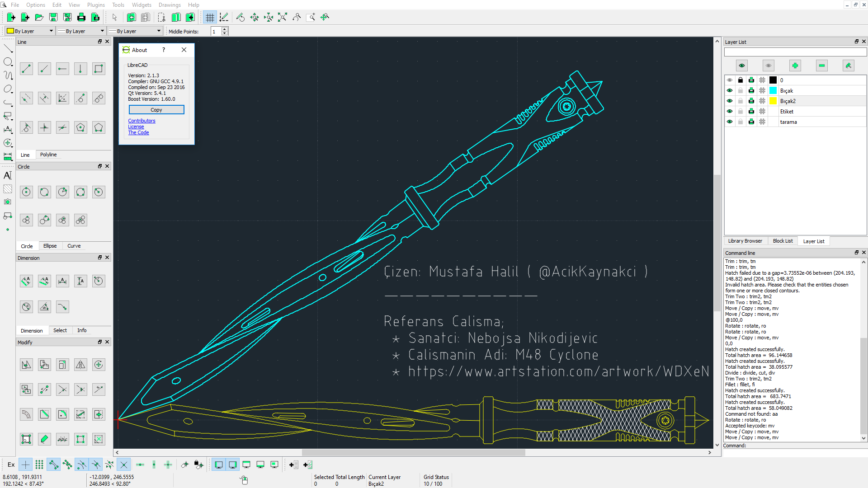Switch to the Polyline tab
This screenshot has width=868, height=488.
pyautogui.click(x=48, y=155)
